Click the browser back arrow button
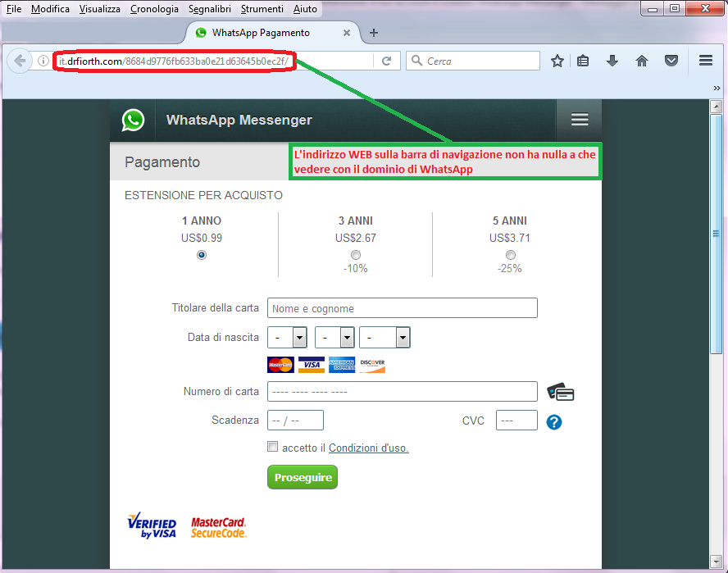 click(x=20, y=61)
